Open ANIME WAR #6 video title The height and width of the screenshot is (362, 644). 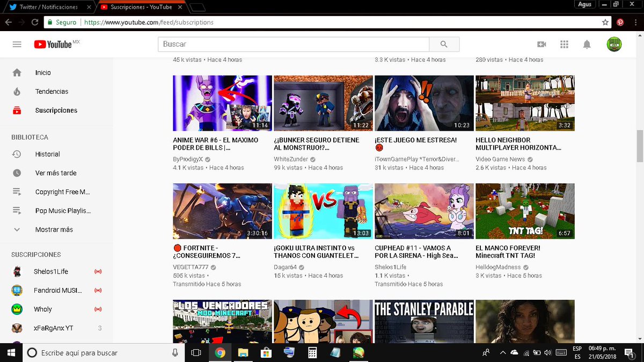(216, 144)
